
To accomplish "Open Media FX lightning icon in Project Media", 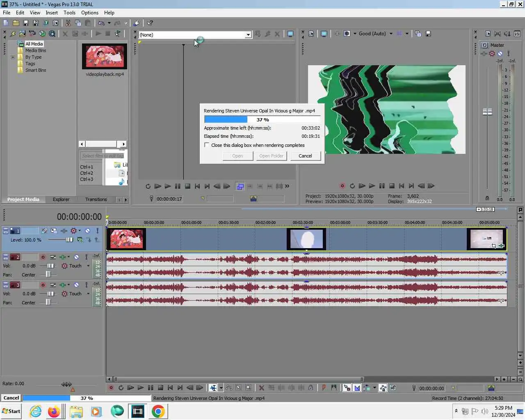I will (x=13, y=34).
